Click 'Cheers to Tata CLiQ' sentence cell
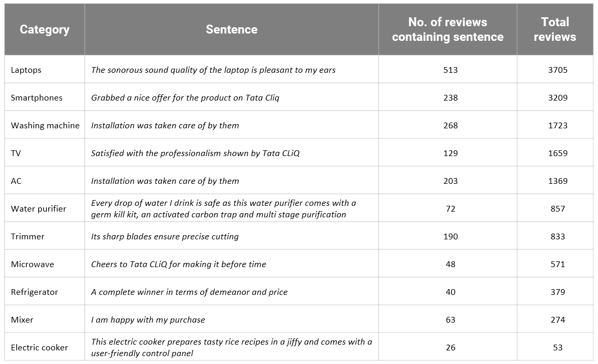This screenshot has height=364, width=598. tap(179, 264)
